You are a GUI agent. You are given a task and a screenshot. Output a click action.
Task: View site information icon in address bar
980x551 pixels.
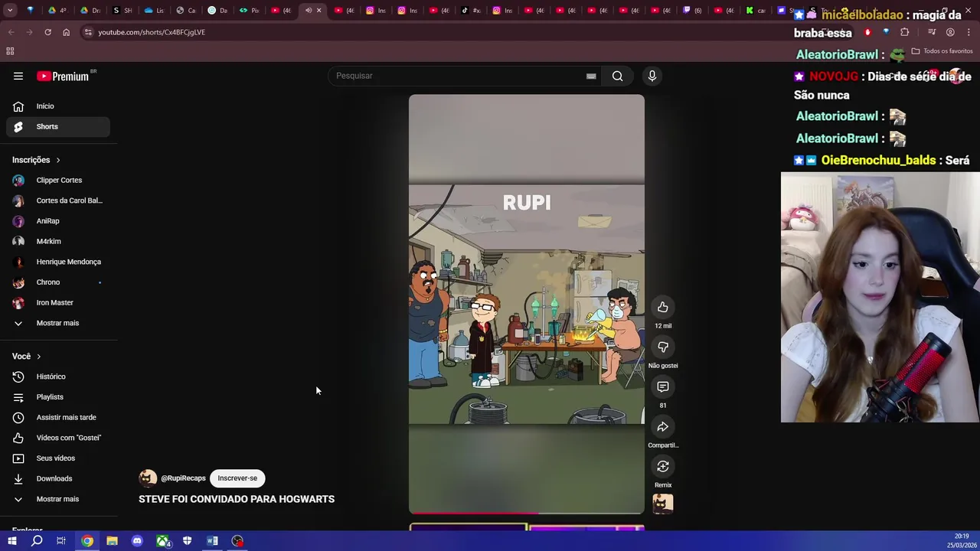point(88,32)
